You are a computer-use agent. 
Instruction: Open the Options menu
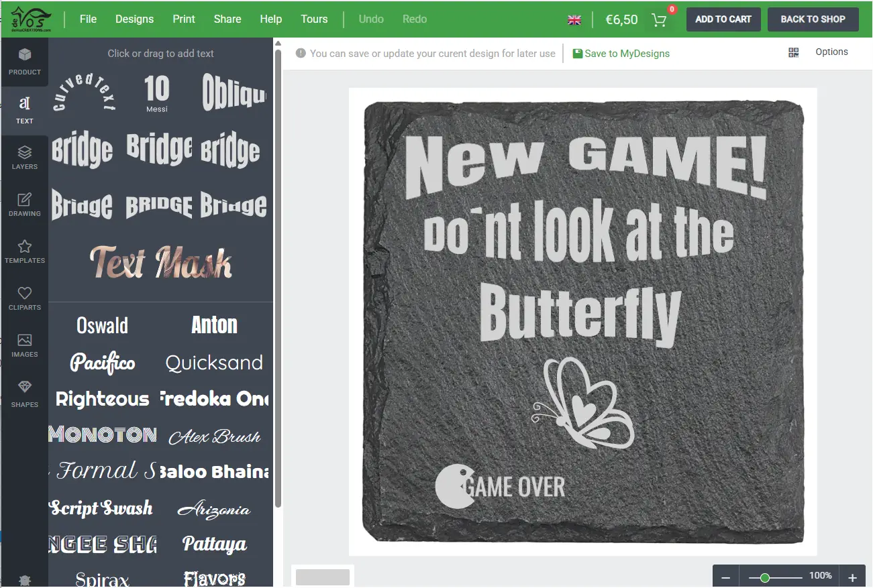(831, 52)
